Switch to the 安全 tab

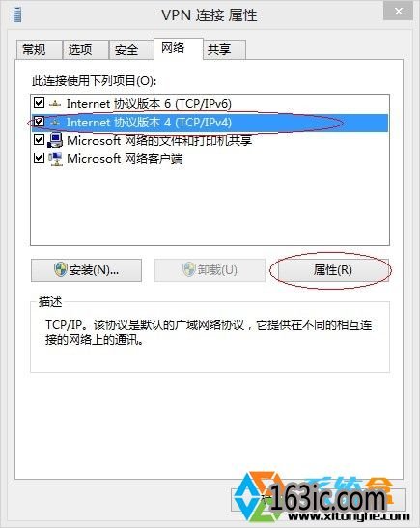click(x=131, y=50)
